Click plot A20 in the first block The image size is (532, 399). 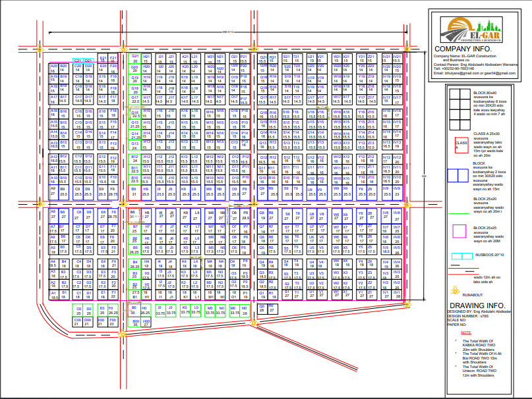click(53, 67)
